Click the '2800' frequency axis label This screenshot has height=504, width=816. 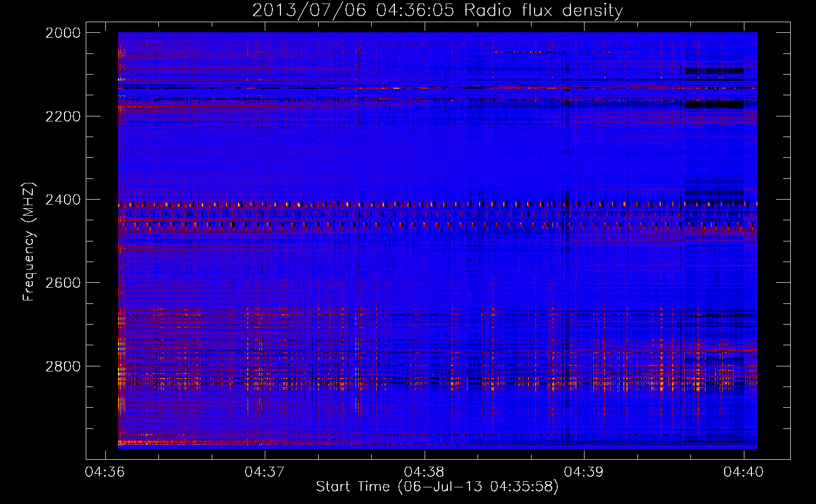click(x=63, y=366)
